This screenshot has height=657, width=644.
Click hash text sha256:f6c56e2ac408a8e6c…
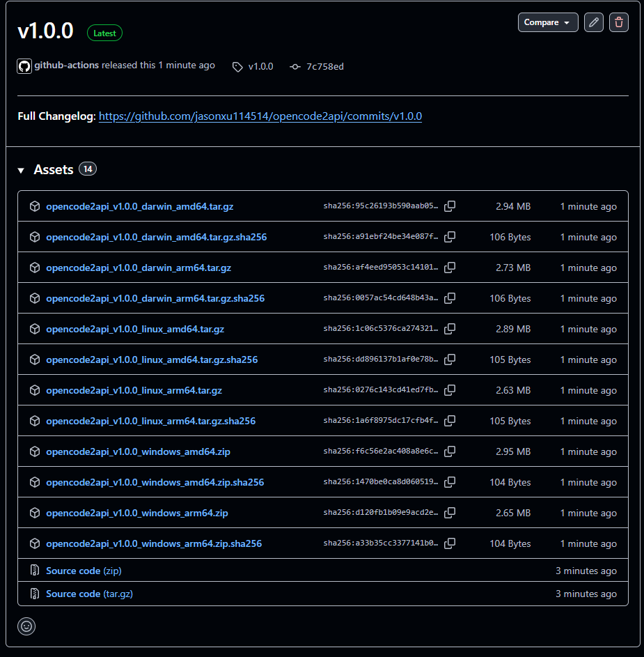point(381,451)
